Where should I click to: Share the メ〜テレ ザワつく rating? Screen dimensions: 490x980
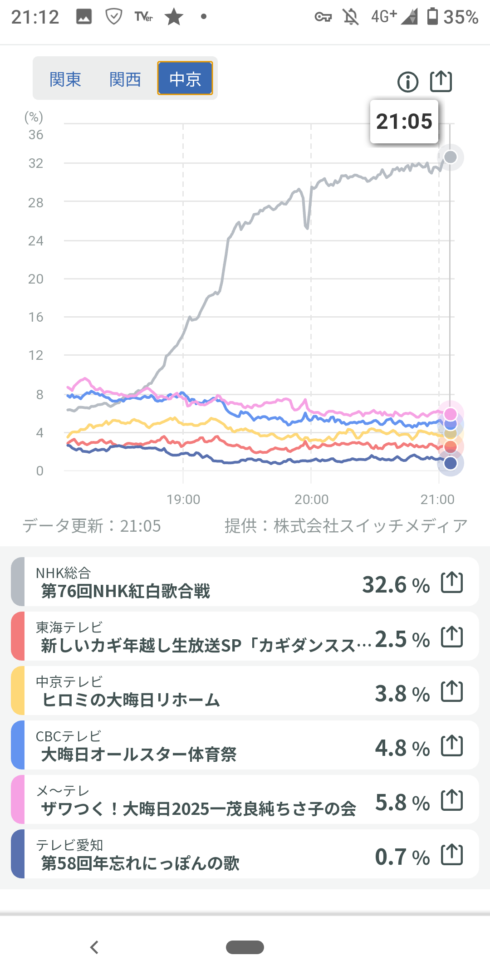pyautogui.click(x=452, y=800)
